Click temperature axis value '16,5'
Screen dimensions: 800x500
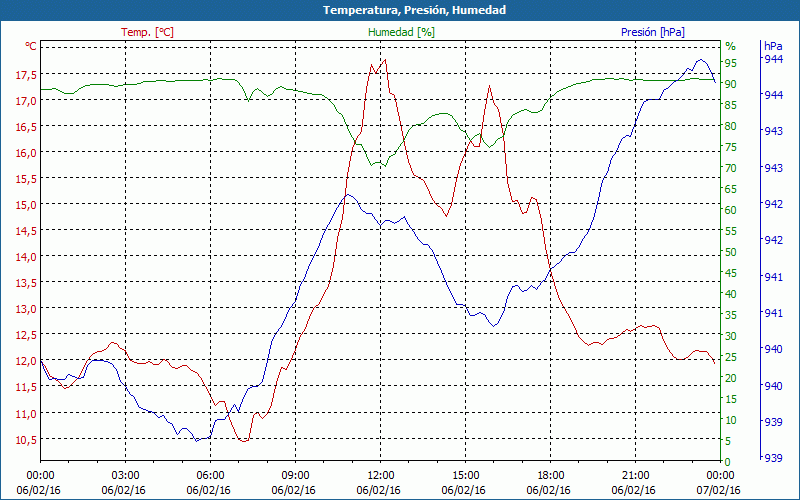(27, 127)
